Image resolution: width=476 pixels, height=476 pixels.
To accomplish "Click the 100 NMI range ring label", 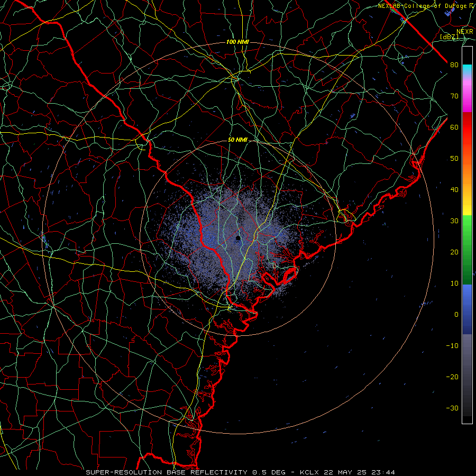I will click(x=237, y=42).
